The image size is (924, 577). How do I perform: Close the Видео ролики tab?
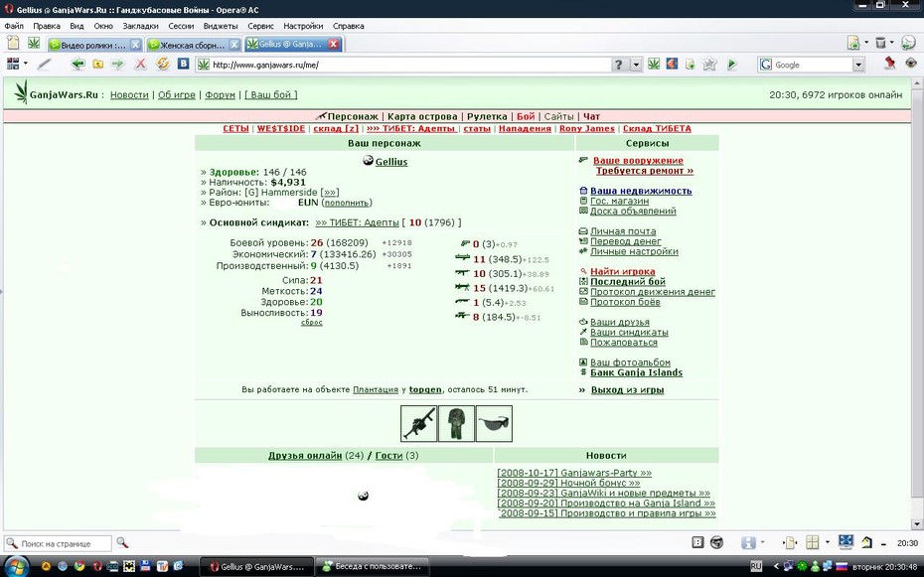coord(135,45)
